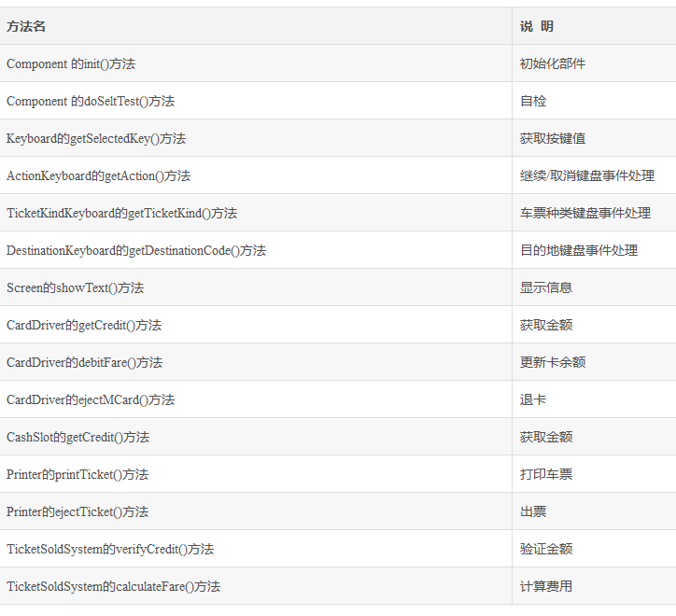The height and width of the screenshot is (616, 676).
Task: Click CardDriver的getCredit()方法 cell
Action: coord(256,325)
